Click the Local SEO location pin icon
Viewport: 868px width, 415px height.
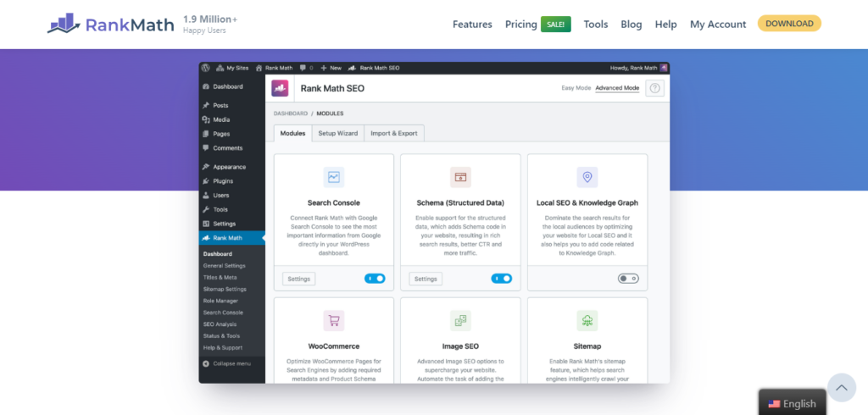pos(587,177)
